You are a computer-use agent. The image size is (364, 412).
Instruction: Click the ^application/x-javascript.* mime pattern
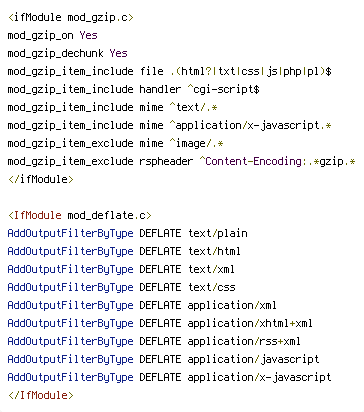click(x=250, y=125)
